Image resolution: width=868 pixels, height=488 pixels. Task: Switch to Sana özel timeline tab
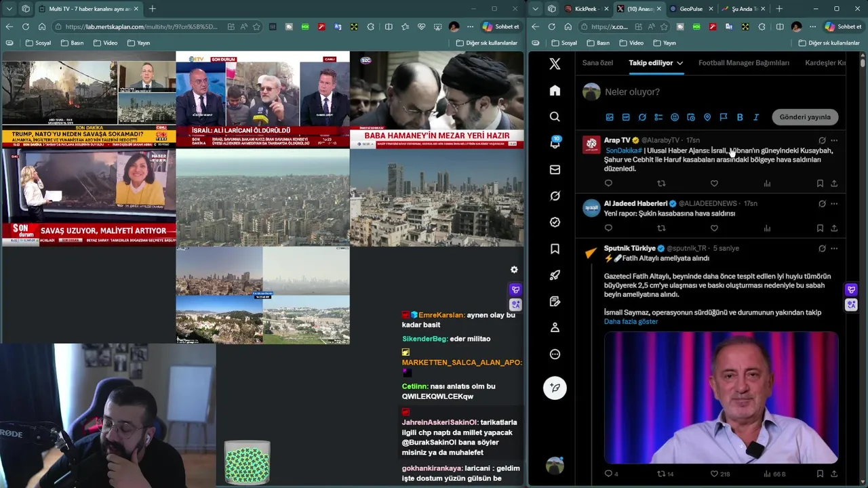tap(597, 63)
